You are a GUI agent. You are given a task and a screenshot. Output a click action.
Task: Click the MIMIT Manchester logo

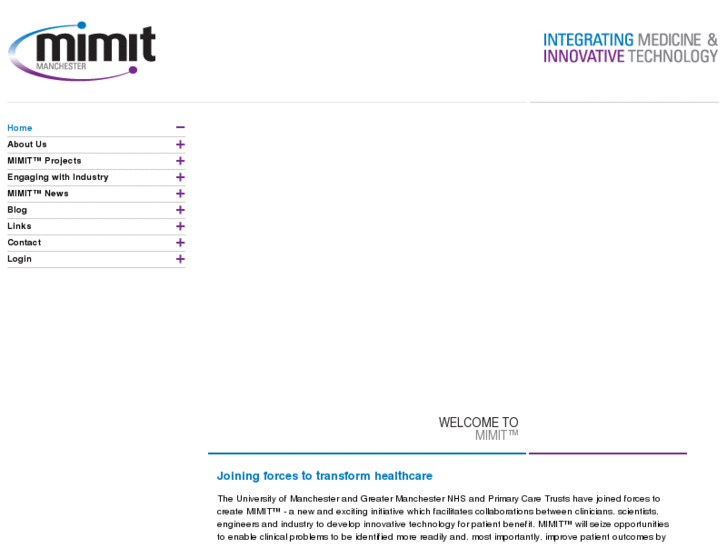pos(82,51)
